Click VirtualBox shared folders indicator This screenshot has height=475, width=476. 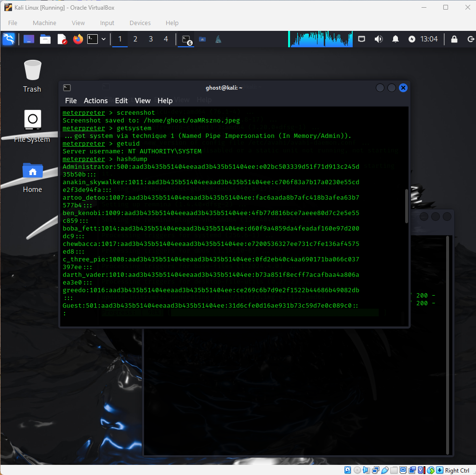[394, 470]
